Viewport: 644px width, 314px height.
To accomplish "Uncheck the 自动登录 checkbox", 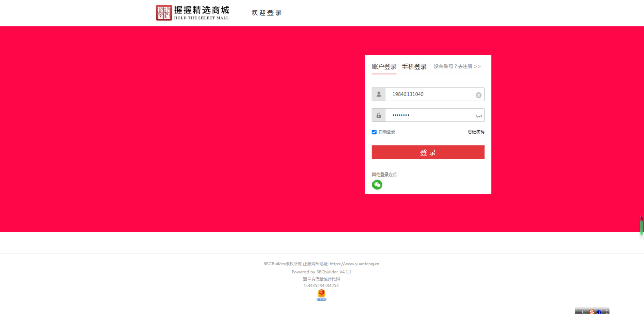I will coord(375,132).
